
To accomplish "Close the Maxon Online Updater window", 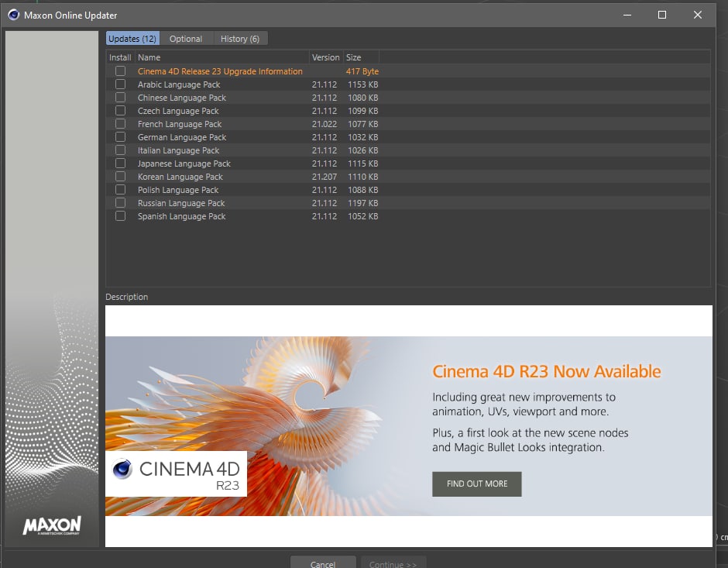I will [697, 15].
